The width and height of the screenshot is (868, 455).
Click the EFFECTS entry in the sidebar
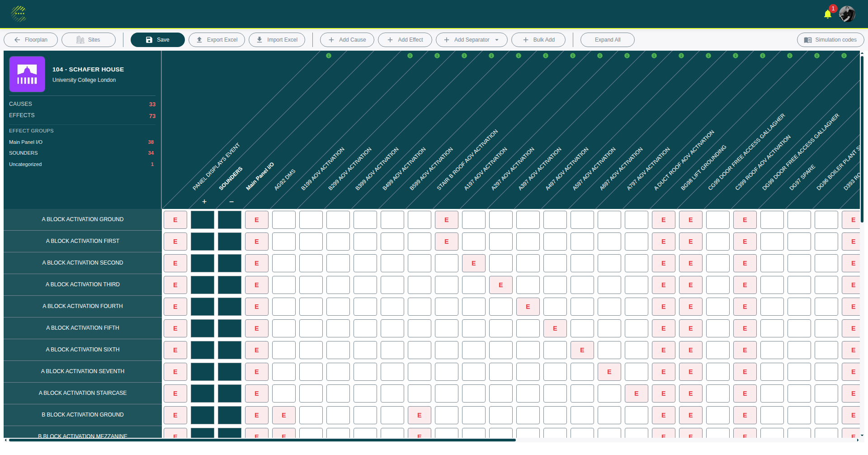click(82, 116)
